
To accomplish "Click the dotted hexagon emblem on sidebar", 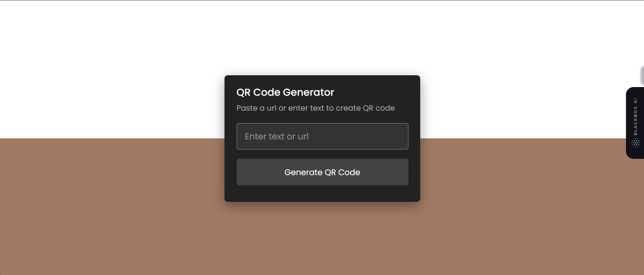I will tap(636, 142).
